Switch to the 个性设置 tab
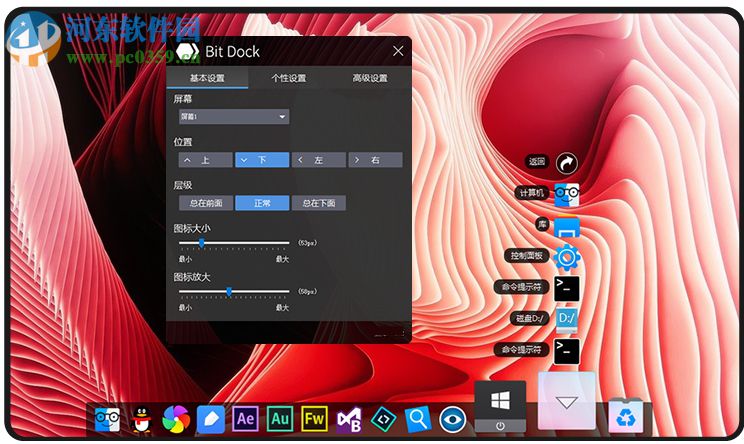Image resolution: width=744 pixels, height=444 pixels. point(288,78)
